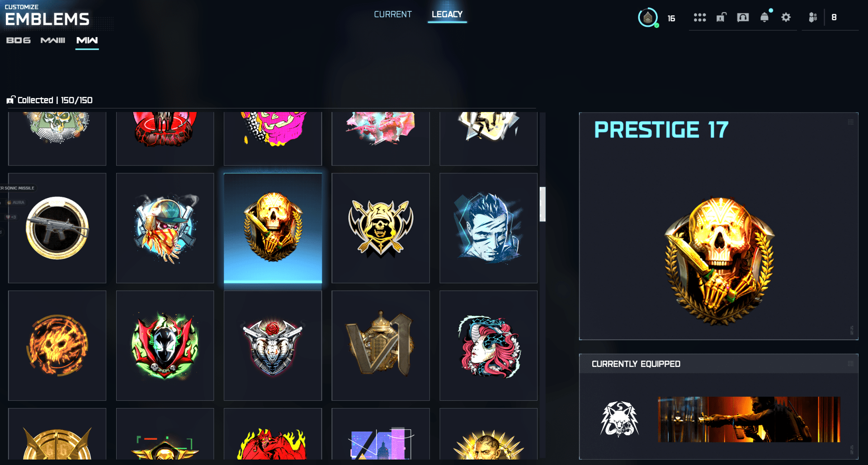
Task: Select the BO6 game filter
Action: click(x=19, y=40)
